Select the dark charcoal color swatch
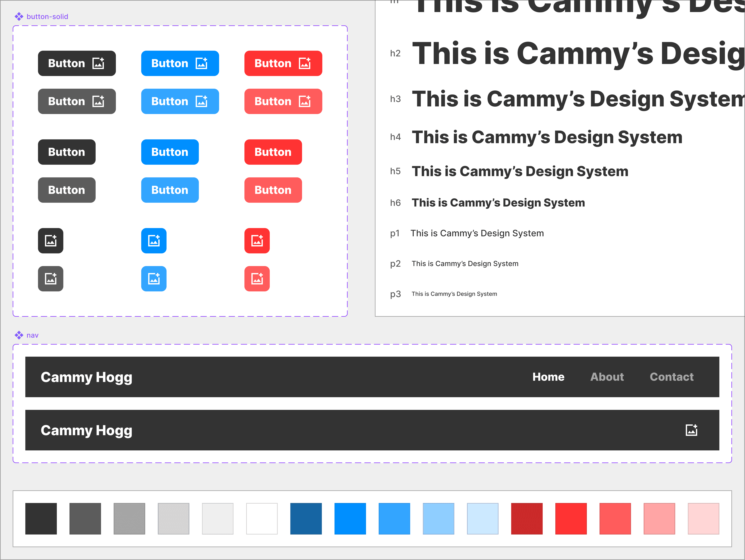Viewport: 745px width, 560px height. (x=41, y=519)
